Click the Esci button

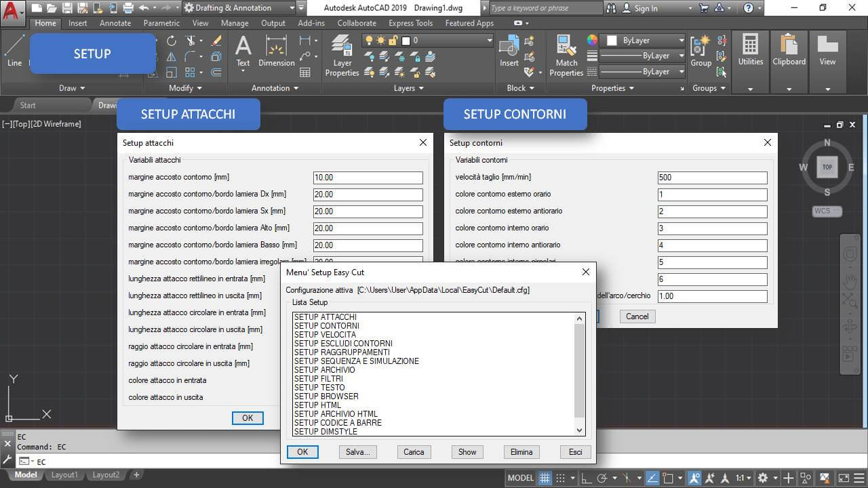(x=575, y=452)
